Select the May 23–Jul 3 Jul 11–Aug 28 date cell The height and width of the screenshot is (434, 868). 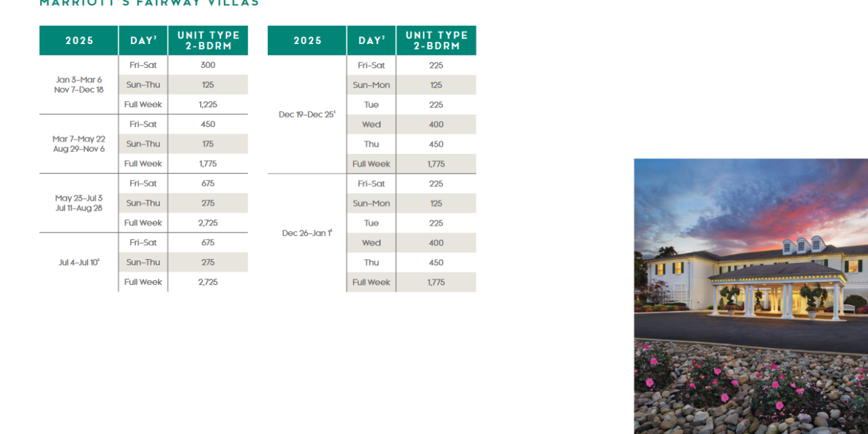[79, 203]
